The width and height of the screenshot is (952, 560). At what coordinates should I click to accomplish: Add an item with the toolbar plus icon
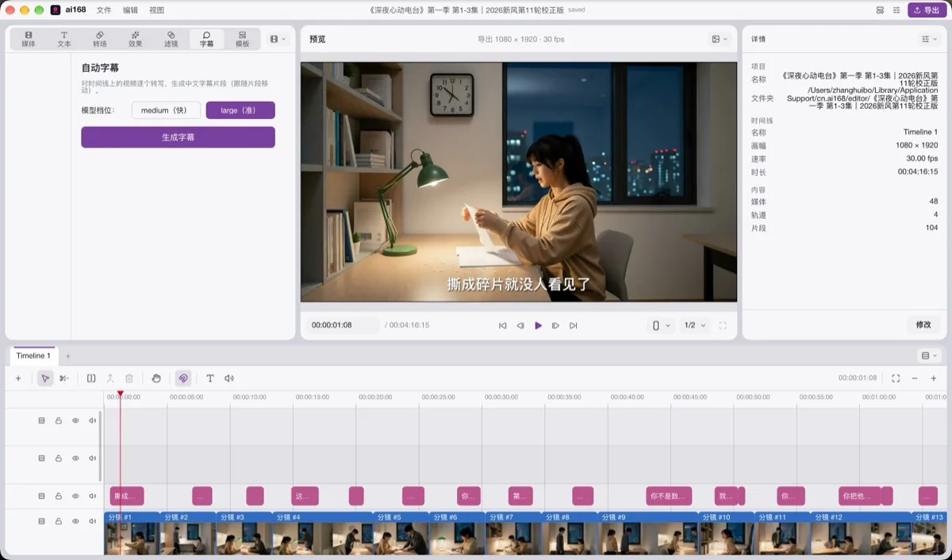tap(18, 378)
